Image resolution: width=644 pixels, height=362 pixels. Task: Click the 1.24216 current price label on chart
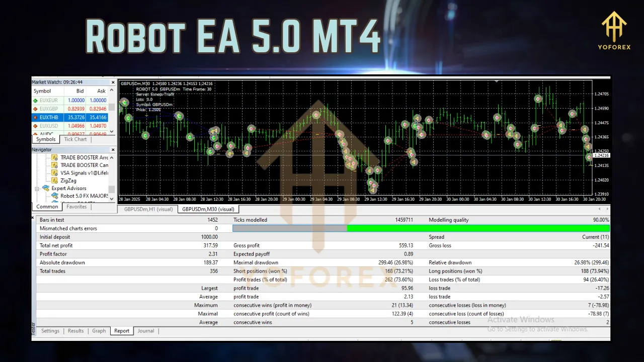pyautogui.click(x=601, y=155)
